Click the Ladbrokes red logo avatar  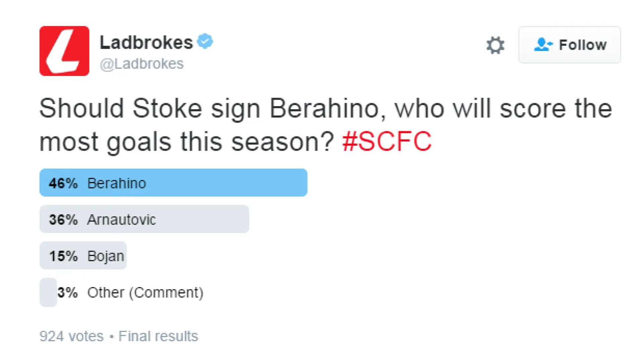(x=64, y=51)
